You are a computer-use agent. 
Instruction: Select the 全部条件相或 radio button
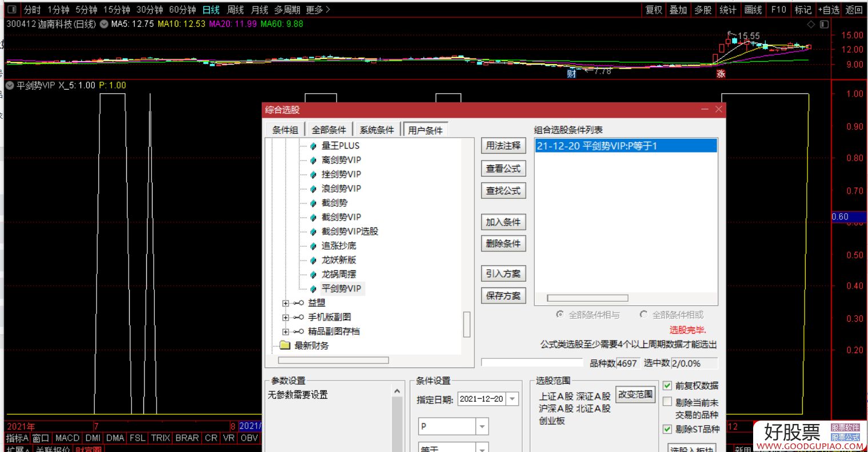pyautogui.click(x=643, y=315)
